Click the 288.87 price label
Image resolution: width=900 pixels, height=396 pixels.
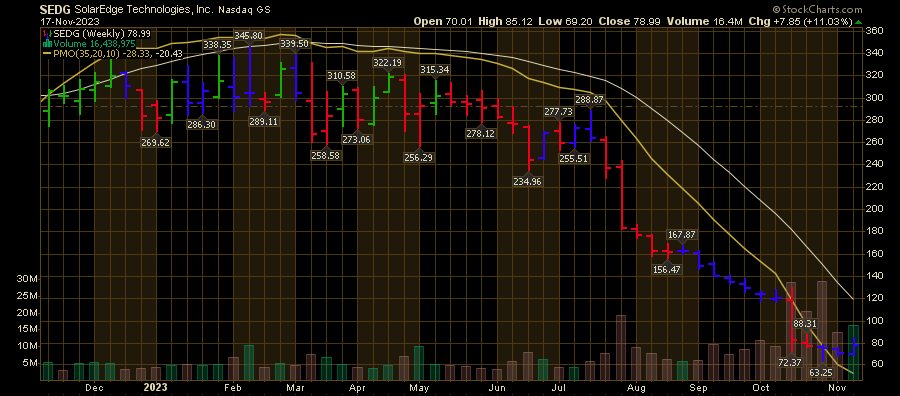pos(589,99)
